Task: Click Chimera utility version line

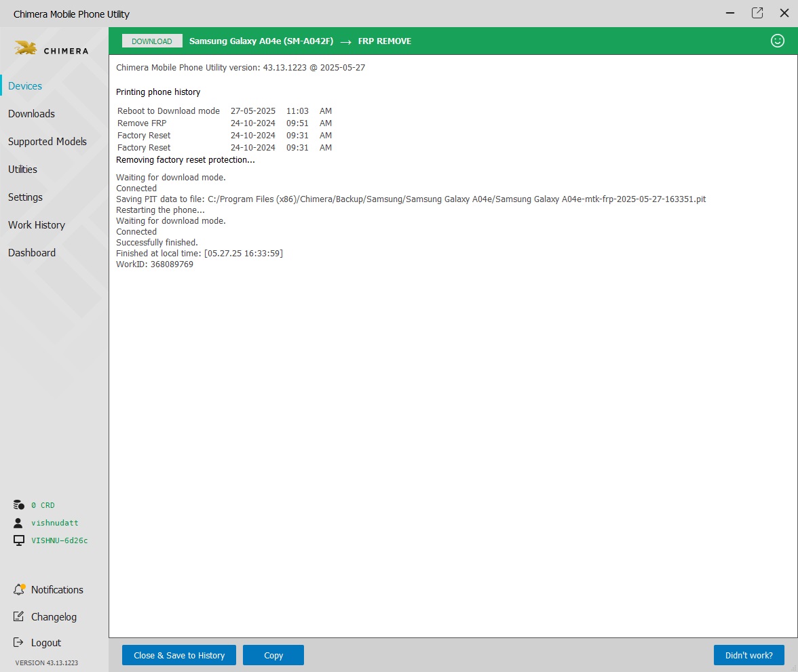Action: pos(241,68)
